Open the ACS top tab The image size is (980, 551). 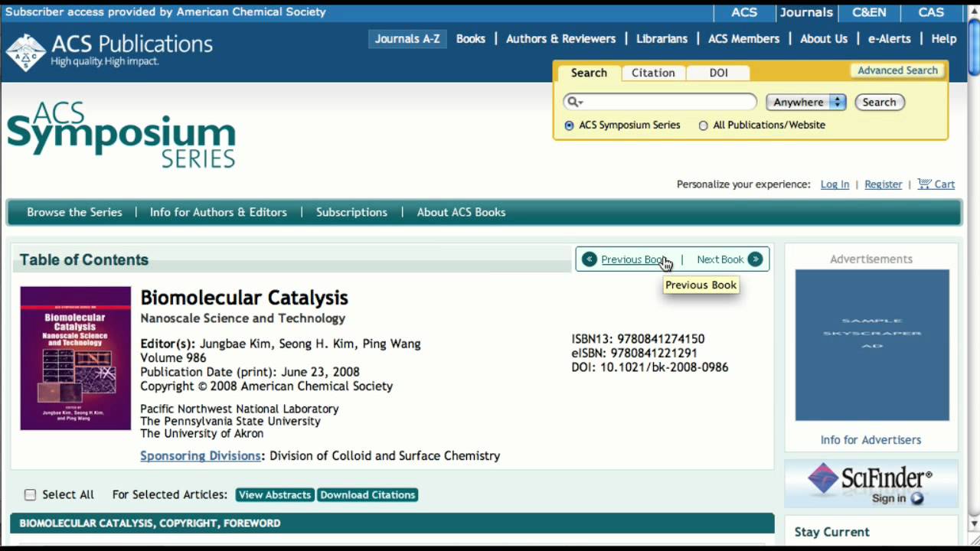pos(743,12)
